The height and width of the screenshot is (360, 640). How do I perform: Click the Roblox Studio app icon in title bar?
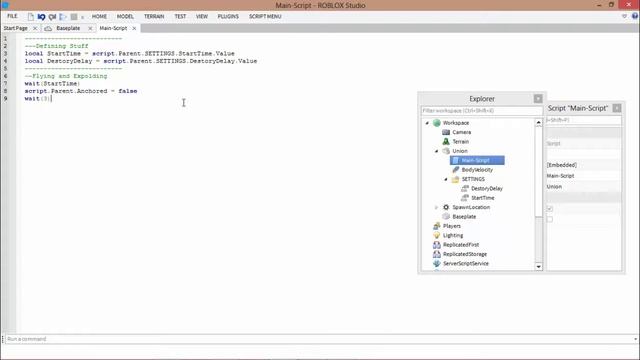(5, 5)
